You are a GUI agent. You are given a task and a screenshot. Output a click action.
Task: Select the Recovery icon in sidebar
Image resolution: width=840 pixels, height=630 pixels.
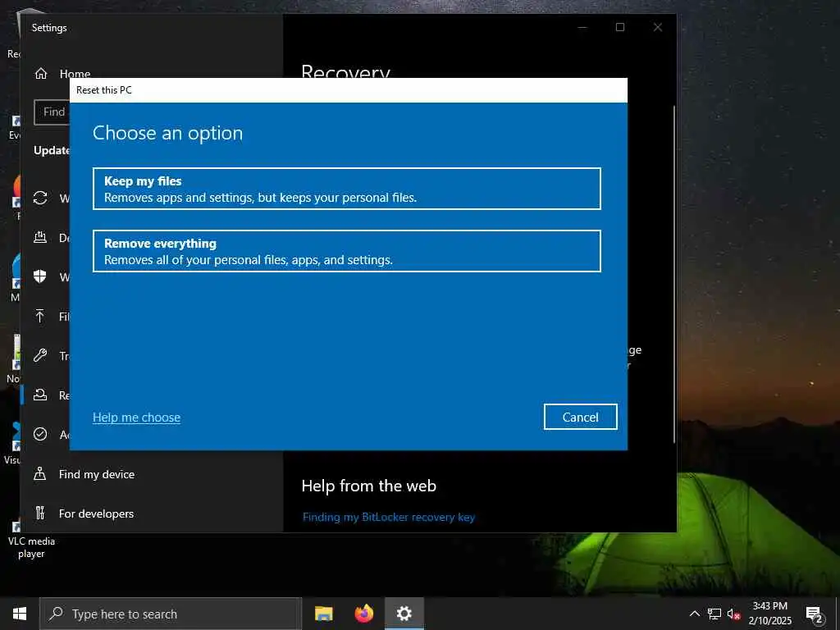pyautogui.click(x=40, y=395)
